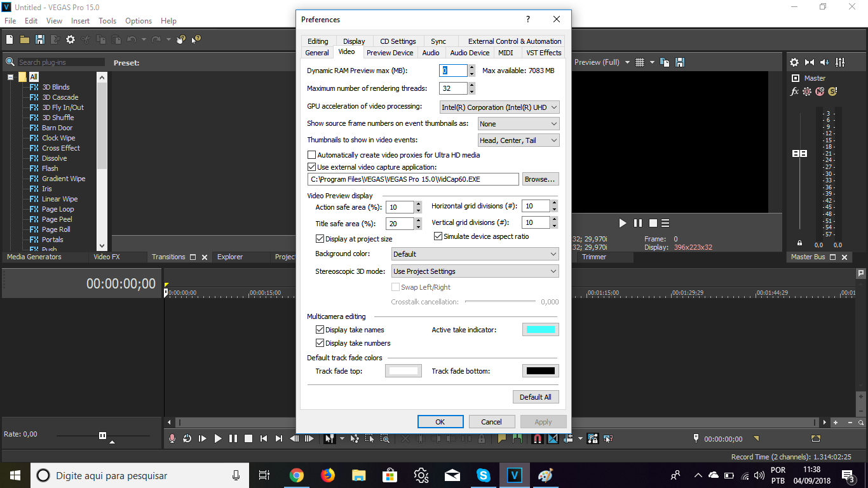The image size is (868, 488).
Task: Click Pause on timeline transport
Action: [233, 438]
